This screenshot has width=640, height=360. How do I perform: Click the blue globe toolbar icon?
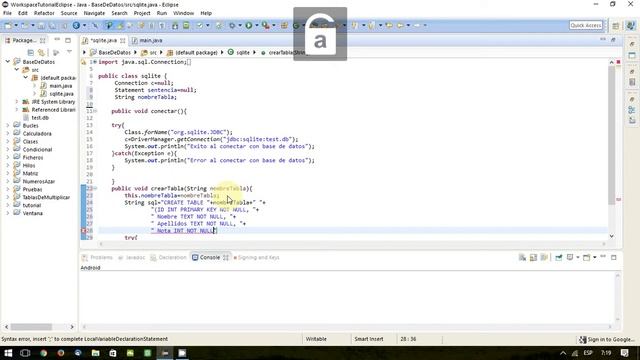pyautogui.click(x=76, y=25)
